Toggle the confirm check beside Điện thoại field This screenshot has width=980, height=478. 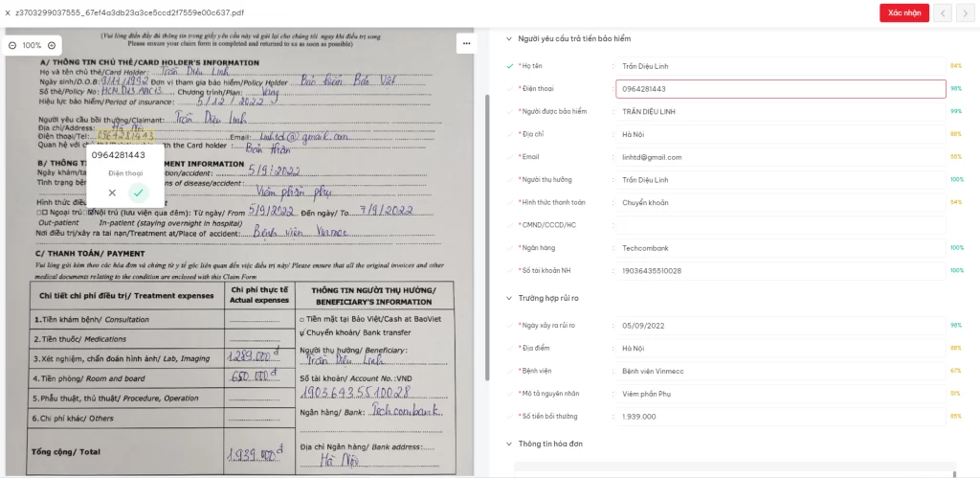coord(510,88)
